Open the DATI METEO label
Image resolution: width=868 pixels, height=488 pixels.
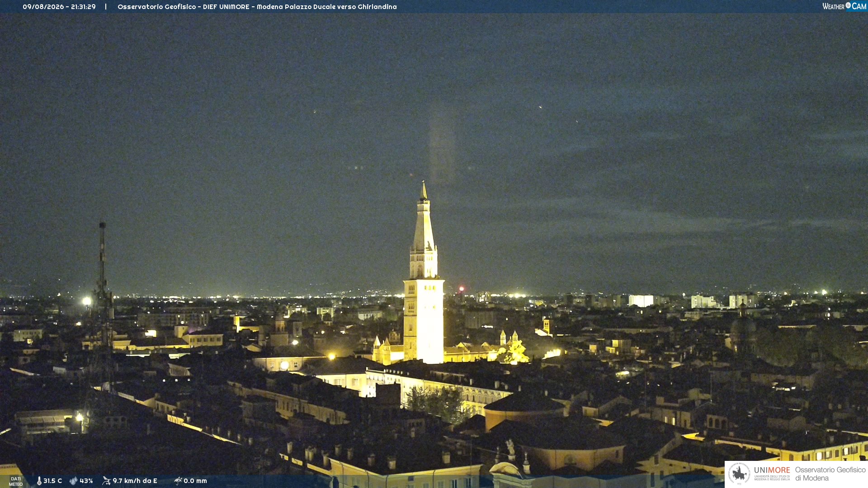(x=16, y=481)
